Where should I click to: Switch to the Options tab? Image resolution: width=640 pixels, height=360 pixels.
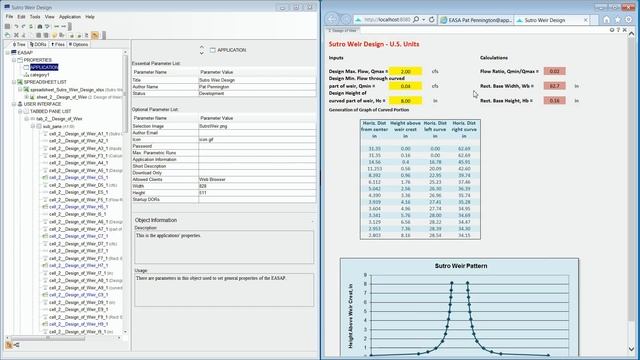pos(78,44)
